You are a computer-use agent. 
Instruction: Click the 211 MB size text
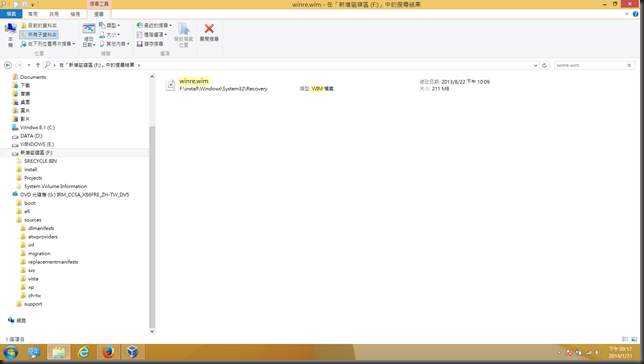tap(440, 89)
